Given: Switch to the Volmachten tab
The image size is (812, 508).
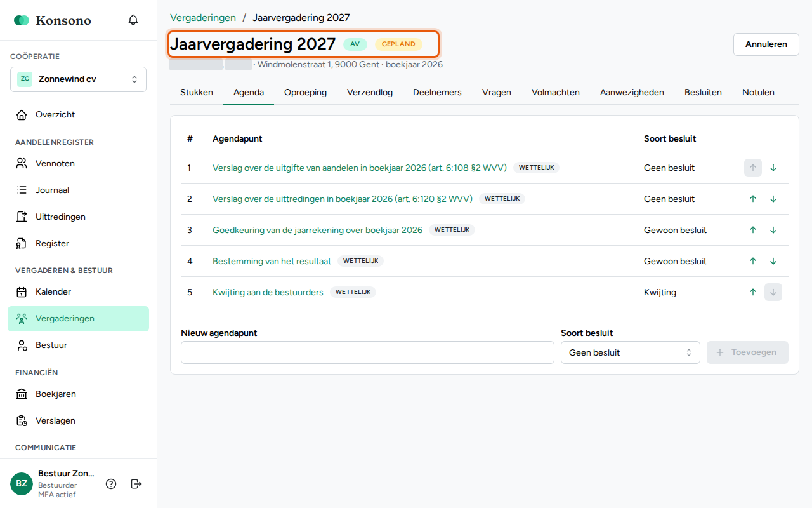Looking at the screenshot, I should click(x=556, y=92).
